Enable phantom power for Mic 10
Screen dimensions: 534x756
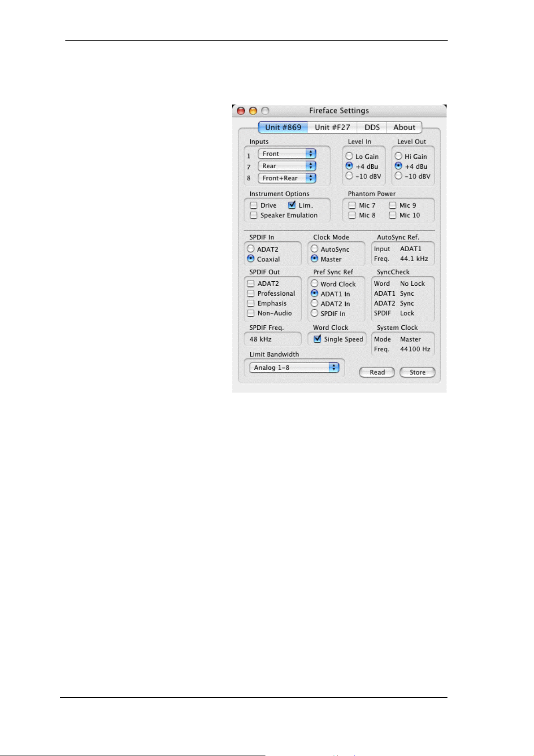pos(393,215)
